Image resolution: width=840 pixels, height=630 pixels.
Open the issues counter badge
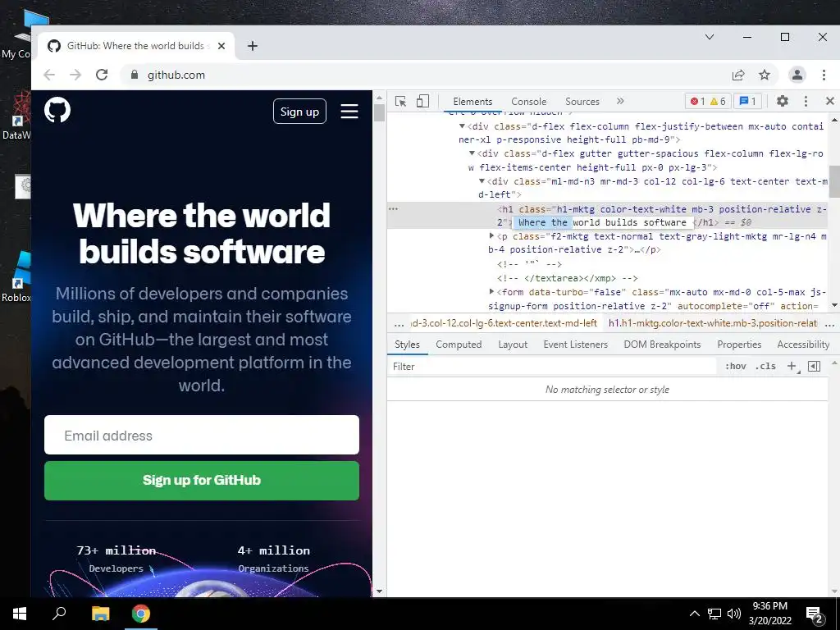747,101
